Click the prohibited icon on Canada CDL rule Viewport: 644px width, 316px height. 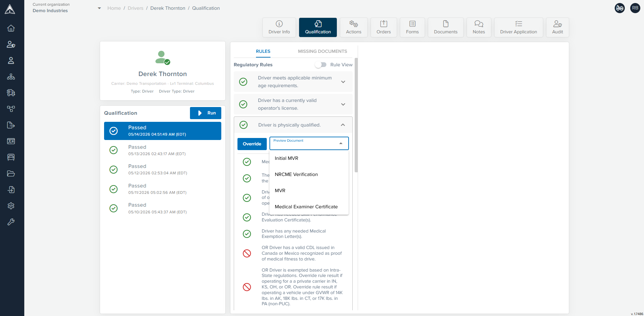click(x=247, y=253)
